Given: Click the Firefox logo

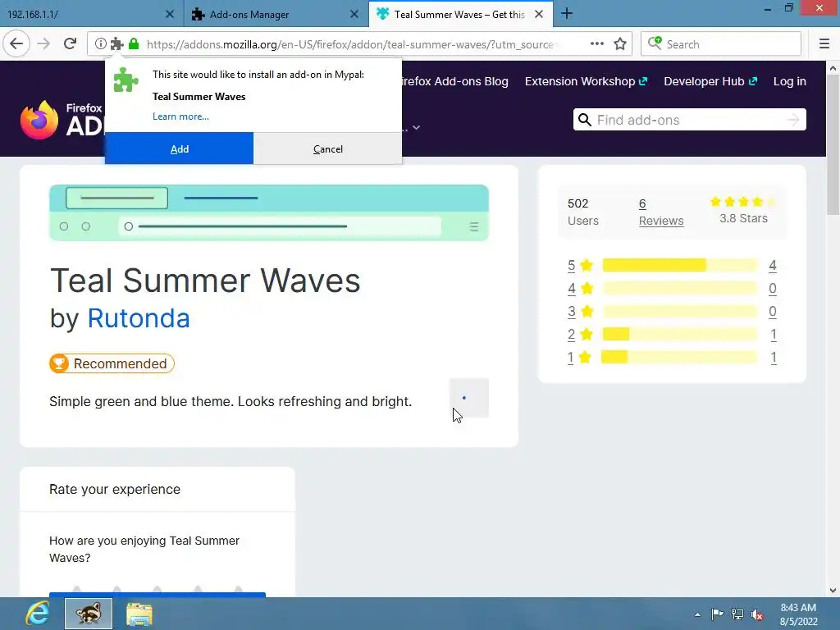Looking at the screenshot, I should coord(39,120).
